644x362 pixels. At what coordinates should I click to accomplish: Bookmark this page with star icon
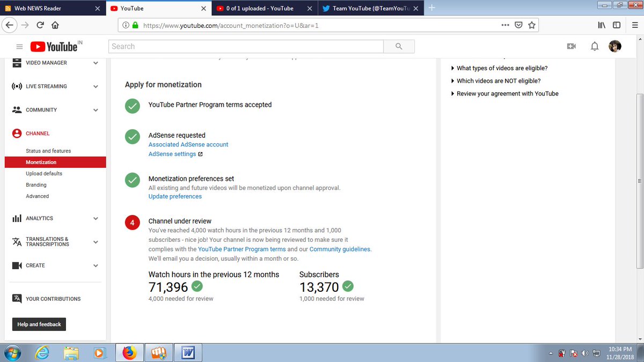pos(531,25)
